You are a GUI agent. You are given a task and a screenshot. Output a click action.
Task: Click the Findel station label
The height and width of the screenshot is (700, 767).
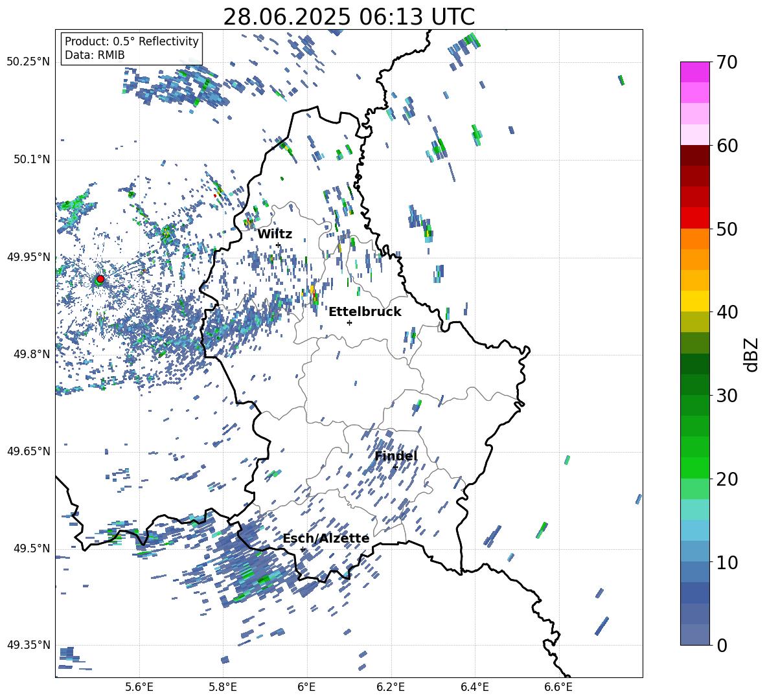point(396,456)
